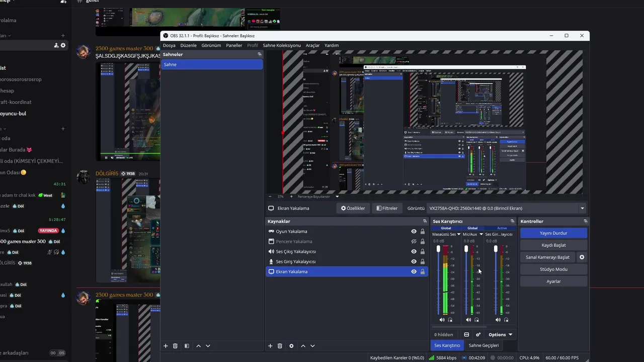Undock the Sahneler panel icon
The image size is (644, 362).
click(260, 54)
